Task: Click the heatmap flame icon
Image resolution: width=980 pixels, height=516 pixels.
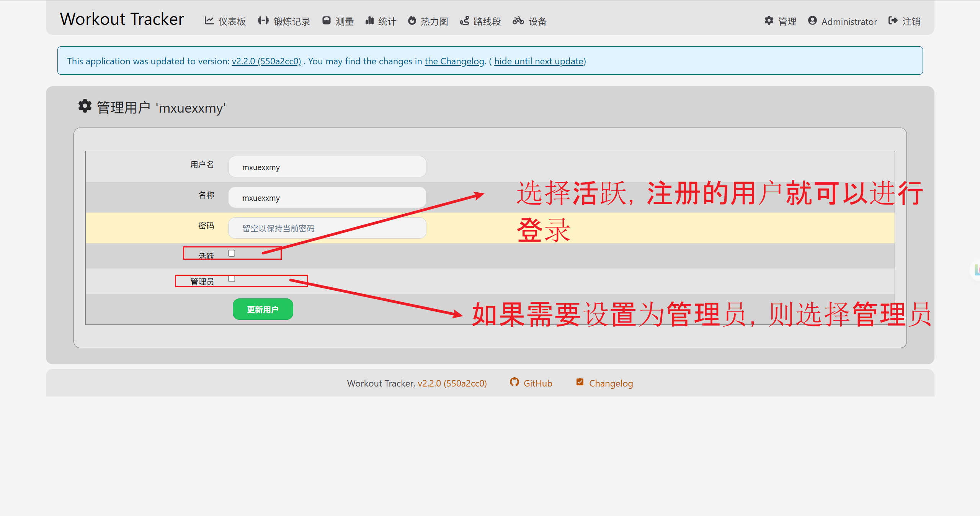Action: pyautogui.click(x=412, y=21)
